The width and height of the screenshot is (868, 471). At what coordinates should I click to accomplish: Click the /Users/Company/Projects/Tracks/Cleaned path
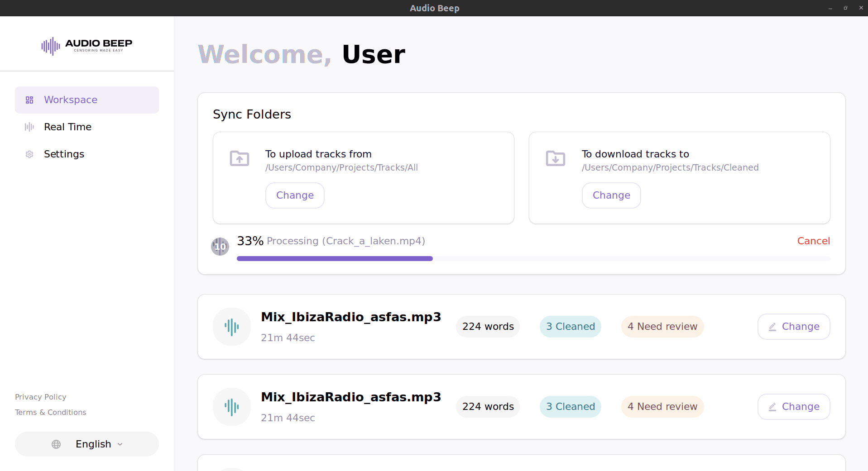click(x=670, y=168)
